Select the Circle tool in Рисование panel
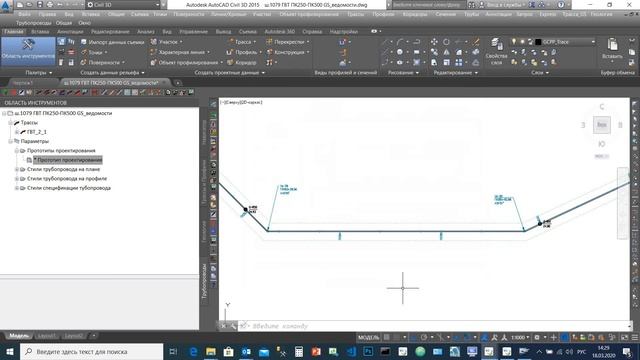Screen dimensions: 640x360 (400, 52)
